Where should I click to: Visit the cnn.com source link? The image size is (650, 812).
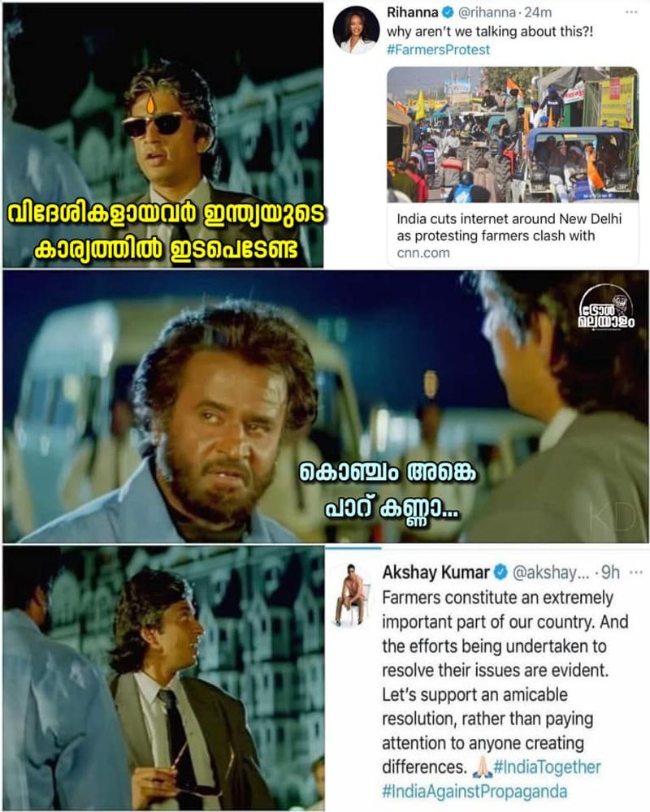pos(423,253)
